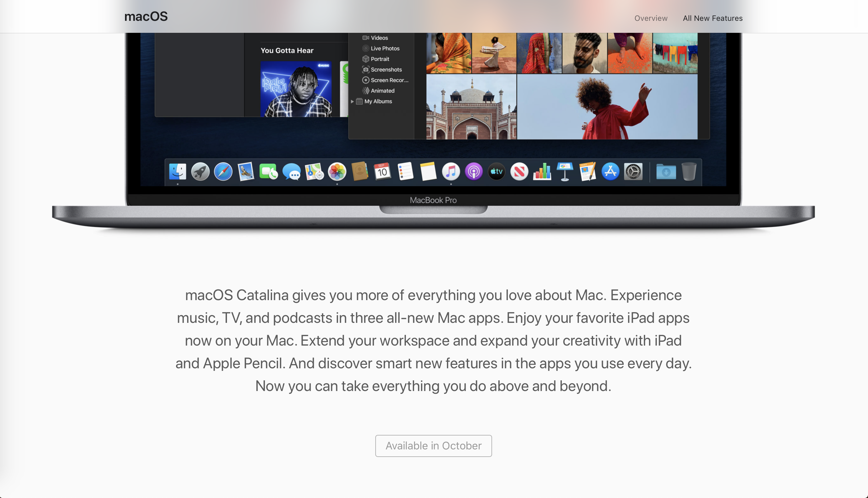
Task: Open Podcasts purple icon in dock
Action: 474,171
